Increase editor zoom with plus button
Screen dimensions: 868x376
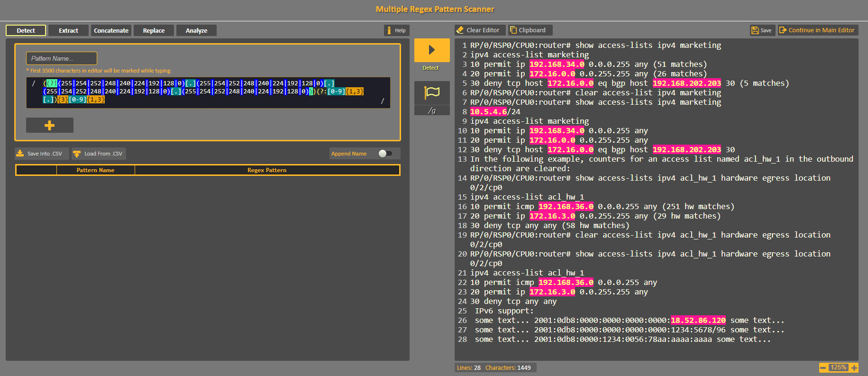pyautogui.click(x=854, y=367)
